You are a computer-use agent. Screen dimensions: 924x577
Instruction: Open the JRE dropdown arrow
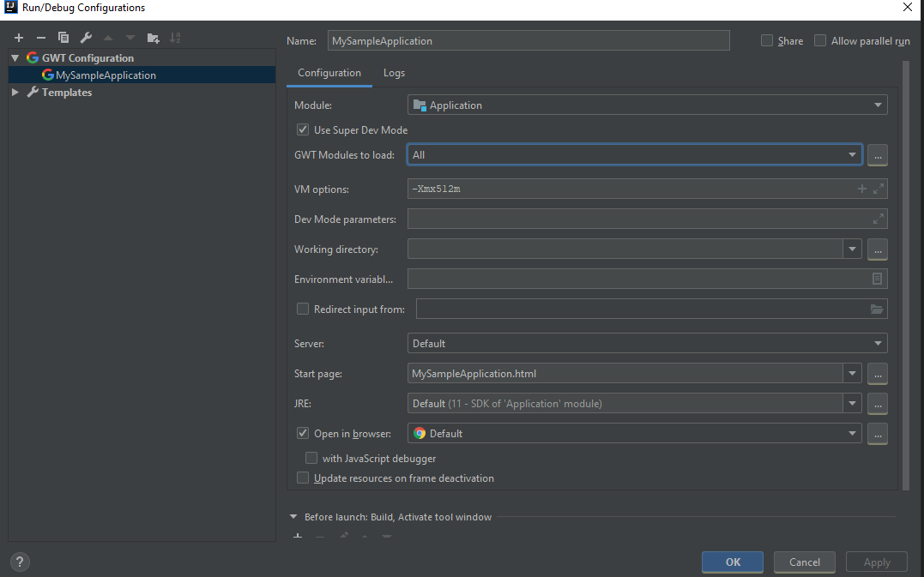click(852, 404)
